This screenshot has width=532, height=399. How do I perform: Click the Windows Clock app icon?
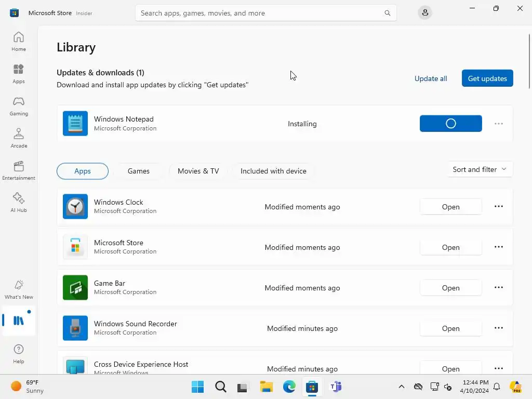pyautogui.click(x=75, y=207)
